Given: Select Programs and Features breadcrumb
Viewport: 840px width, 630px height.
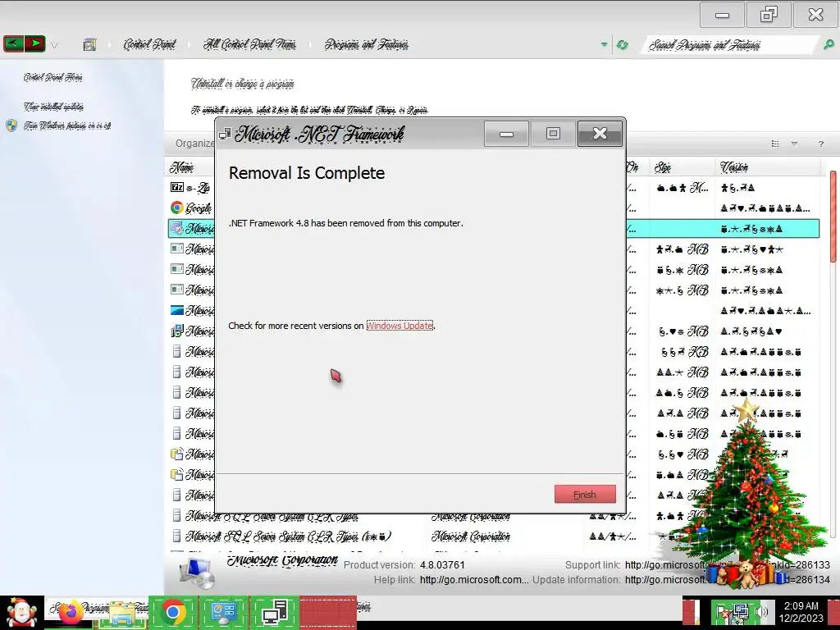Looking at the screenshot, I should pyautogui.click(x=367, y=44).
